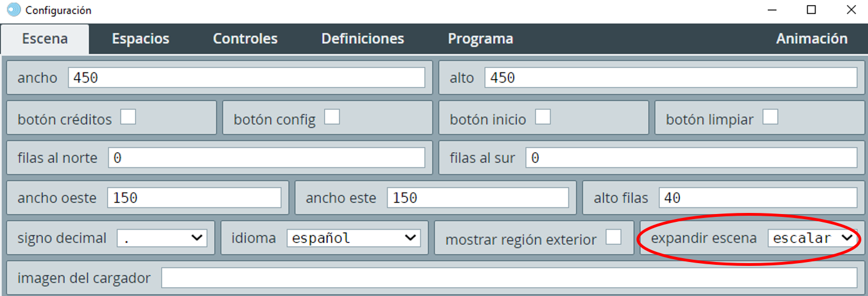Open the signo decimal dropdown
This screenshot has width=868, height=296.
162,238
